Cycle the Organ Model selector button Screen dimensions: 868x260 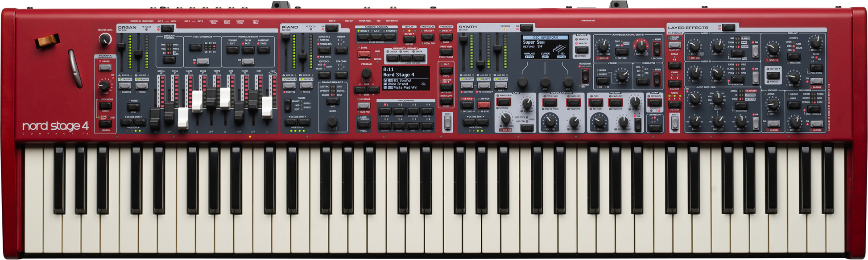169,60
